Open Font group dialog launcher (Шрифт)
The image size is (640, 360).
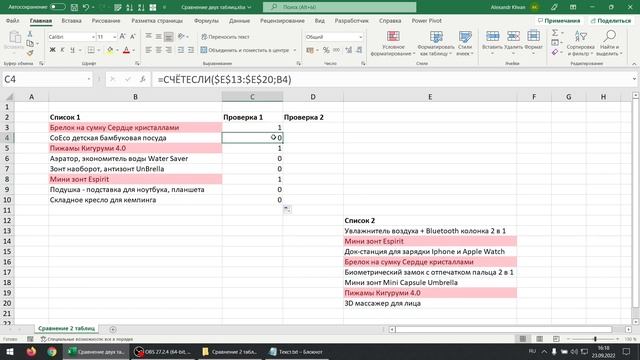pos(137,64)
